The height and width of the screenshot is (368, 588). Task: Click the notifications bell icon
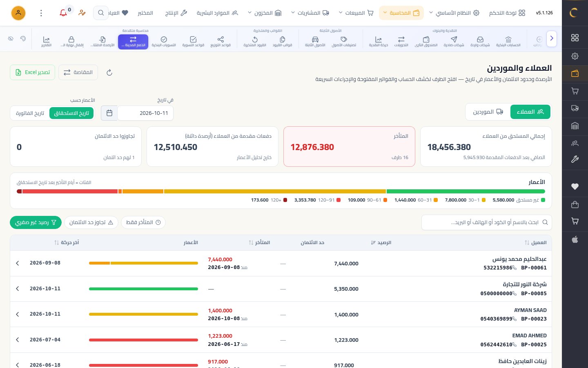click(x=63, y=13)
